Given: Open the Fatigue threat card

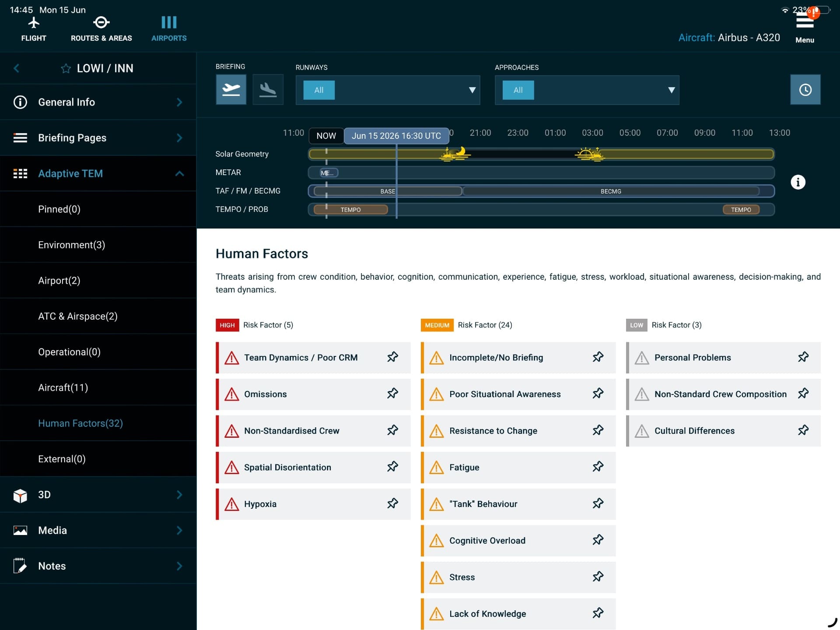Looking at the screenshot, I should click(x=518, y=467).
